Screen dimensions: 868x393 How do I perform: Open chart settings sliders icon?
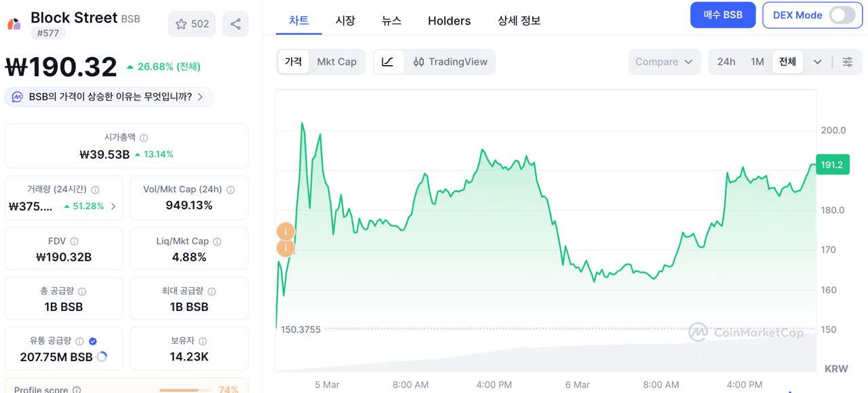848,62
